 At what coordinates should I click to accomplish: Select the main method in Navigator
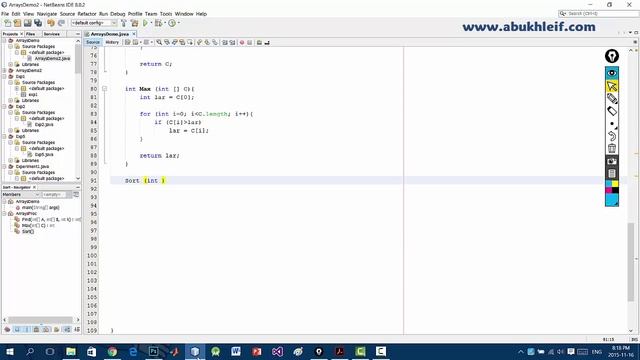click(x=40, y=207)
